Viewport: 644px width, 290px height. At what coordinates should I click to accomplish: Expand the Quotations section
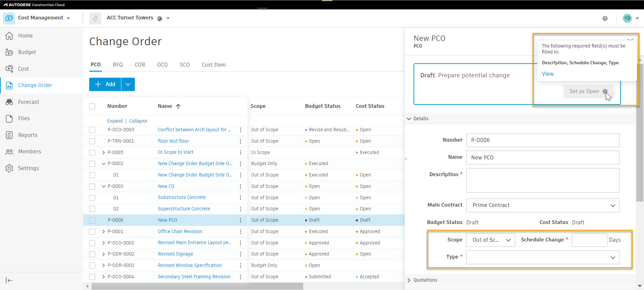pyautogui.click(x=409, y=280)
